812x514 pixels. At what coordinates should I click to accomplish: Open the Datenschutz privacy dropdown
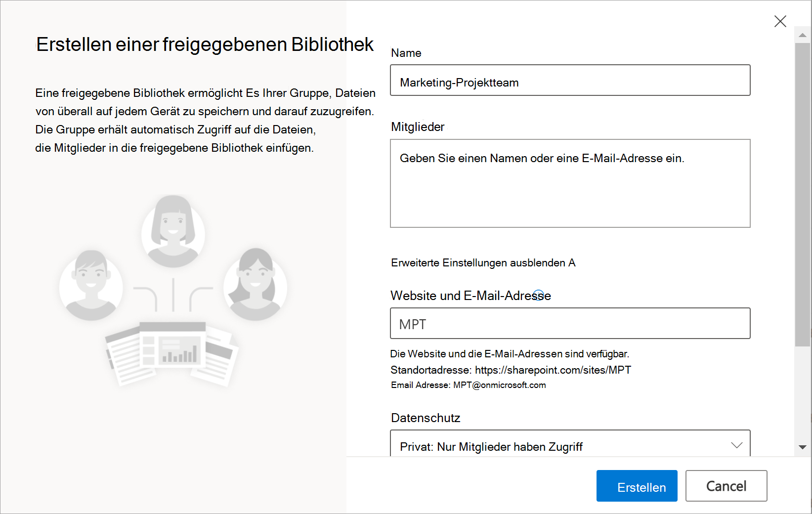[x=570, y=444]
